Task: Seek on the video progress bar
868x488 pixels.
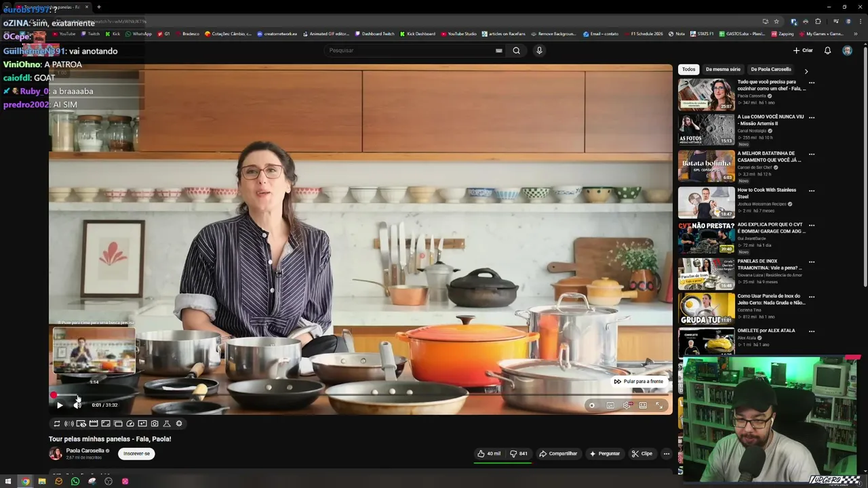Action: pyautogui.click(x=360, y=395)
